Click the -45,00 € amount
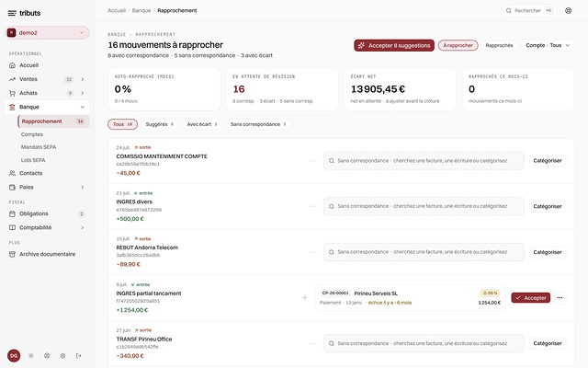Viewport: 588px width, 368px height. pyautogui.click(x=129, y=173)
